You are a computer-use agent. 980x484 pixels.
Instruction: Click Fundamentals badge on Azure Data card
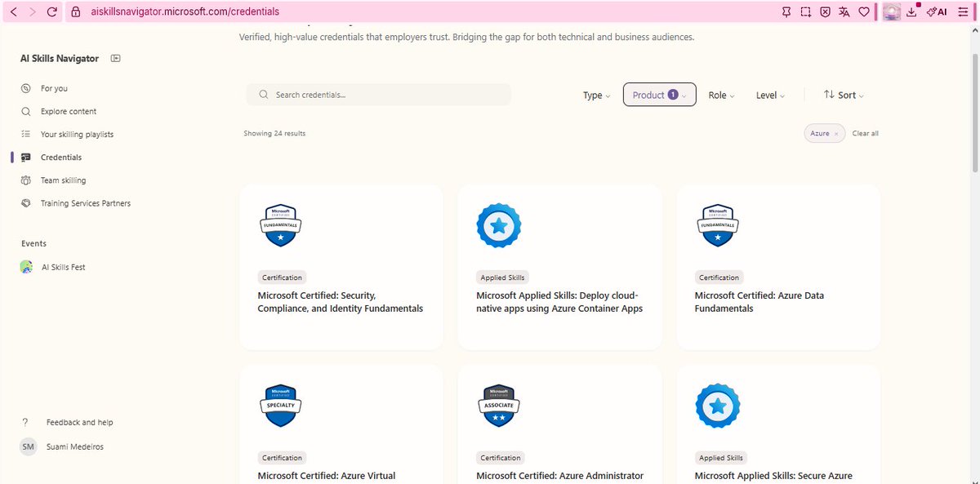pyautogui.click(x=718, y=224)
